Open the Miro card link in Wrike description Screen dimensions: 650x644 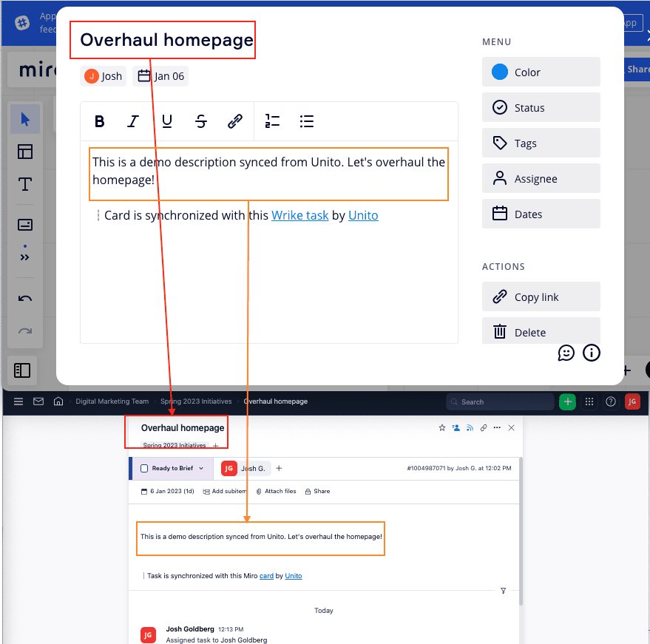[266, 576]
